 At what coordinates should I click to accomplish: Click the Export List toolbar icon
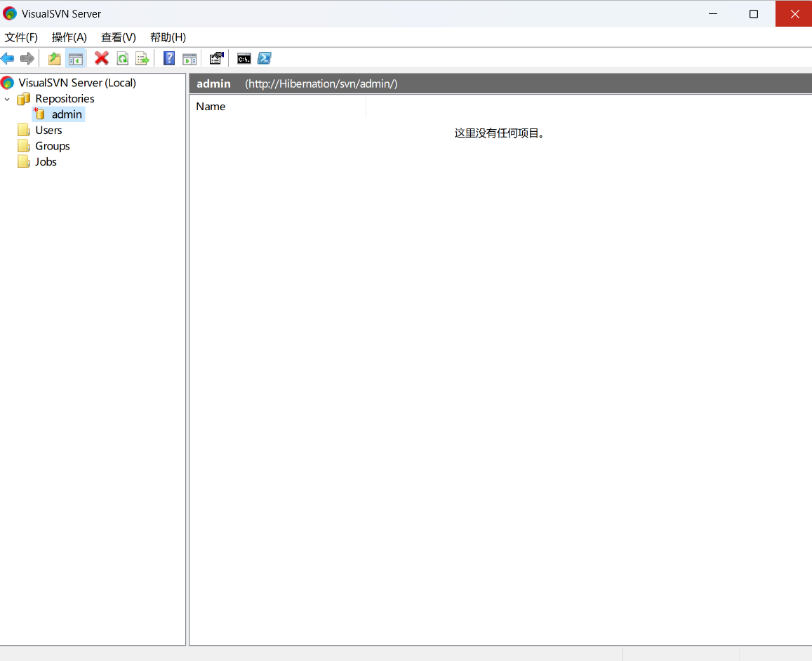click(142, 58)
